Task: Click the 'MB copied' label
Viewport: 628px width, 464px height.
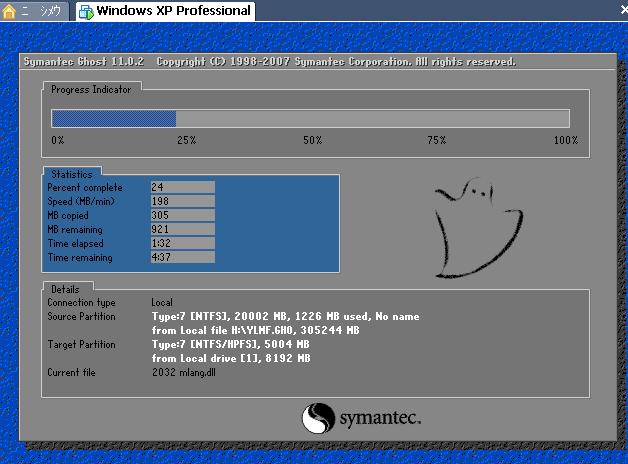Action: pos(68,215)
